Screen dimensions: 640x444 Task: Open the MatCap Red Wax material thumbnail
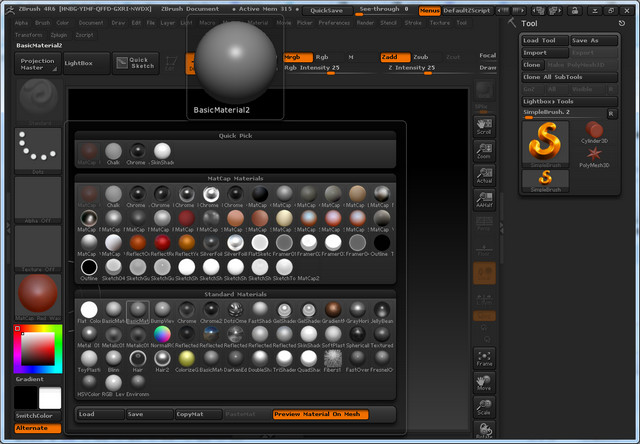pos(38,297)
